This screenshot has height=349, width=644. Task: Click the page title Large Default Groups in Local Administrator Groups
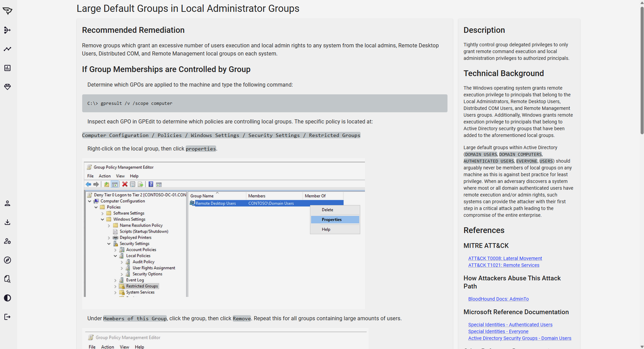(x=188, y=8)
